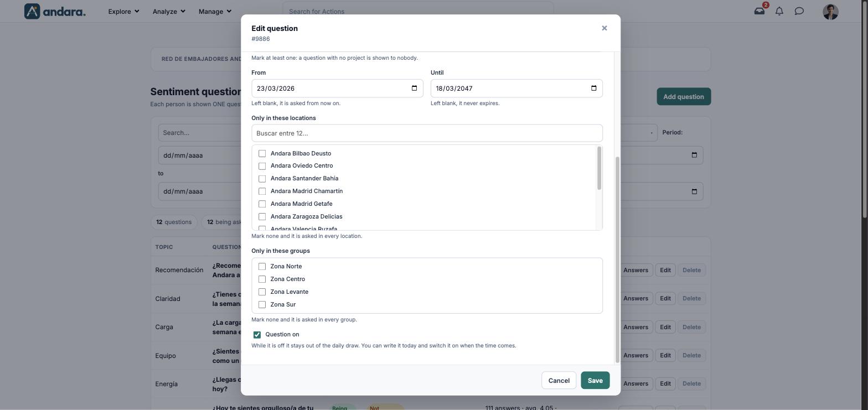Expand the Manage menu
868x410 pixels.
tap(215, 11)
